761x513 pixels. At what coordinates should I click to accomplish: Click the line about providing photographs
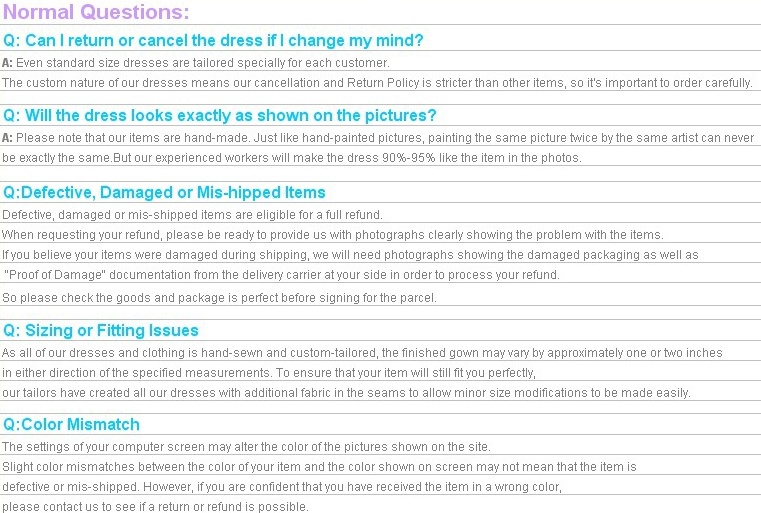tap(332, 235)
